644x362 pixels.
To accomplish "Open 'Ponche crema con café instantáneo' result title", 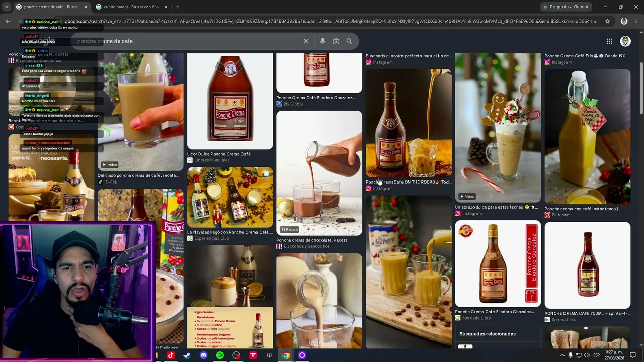I will [583, 209].
